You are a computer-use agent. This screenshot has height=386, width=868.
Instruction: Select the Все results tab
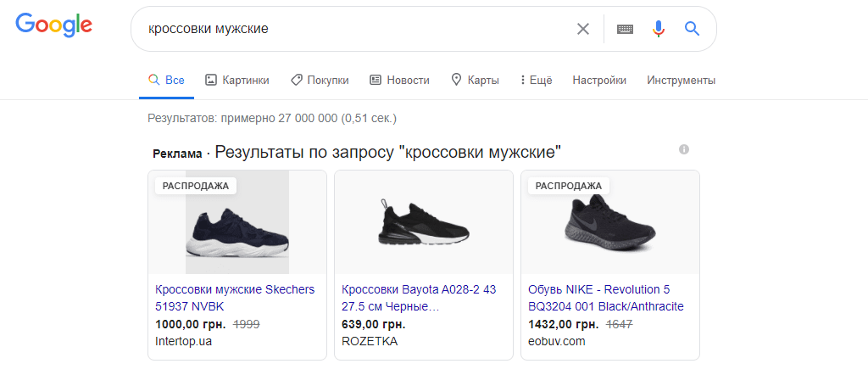point(166,81)
